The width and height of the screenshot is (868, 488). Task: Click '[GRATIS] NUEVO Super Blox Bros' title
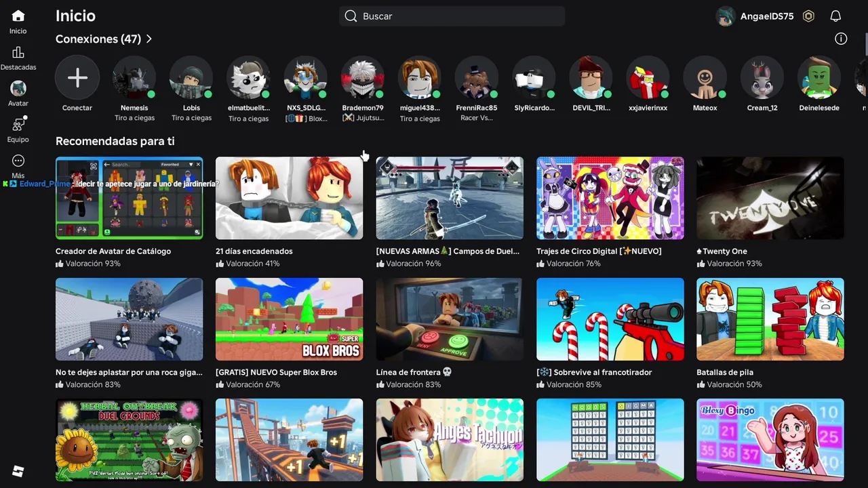[x=276, y=372]
